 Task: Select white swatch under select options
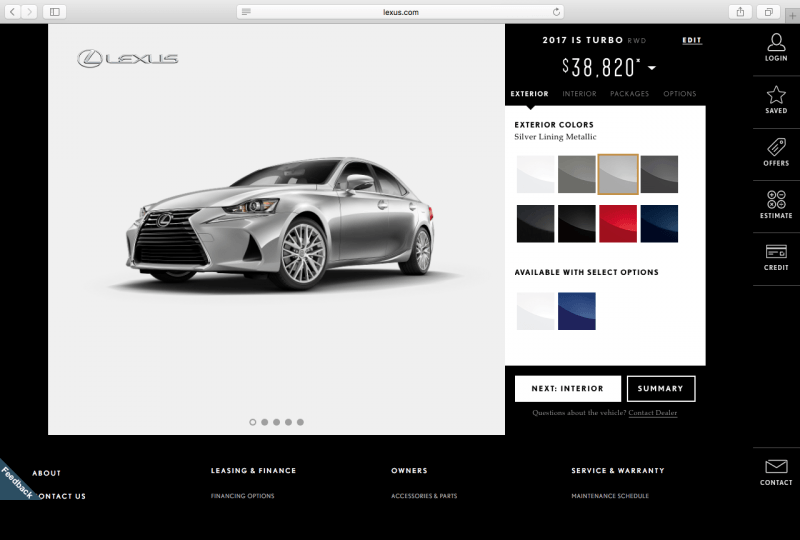pyautogui.click(x=535, y=311)
